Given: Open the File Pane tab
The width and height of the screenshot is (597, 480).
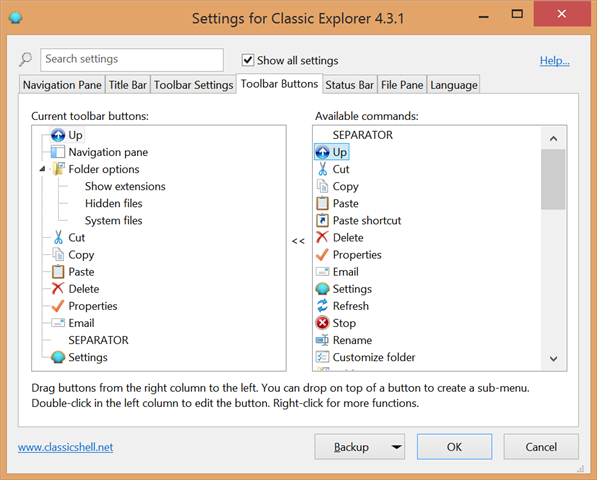Looking at the screenshot, I should point(402,85).
